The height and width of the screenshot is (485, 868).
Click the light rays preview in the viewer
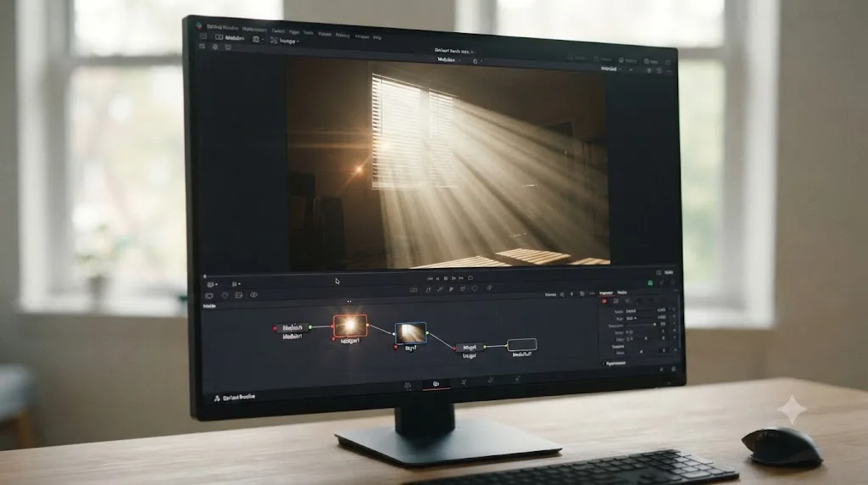[448, 164]
